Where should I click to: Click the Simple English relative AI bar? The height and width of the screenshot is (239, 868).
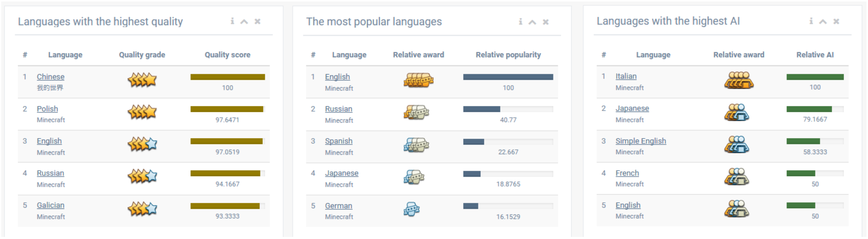[x=815, y=141]
